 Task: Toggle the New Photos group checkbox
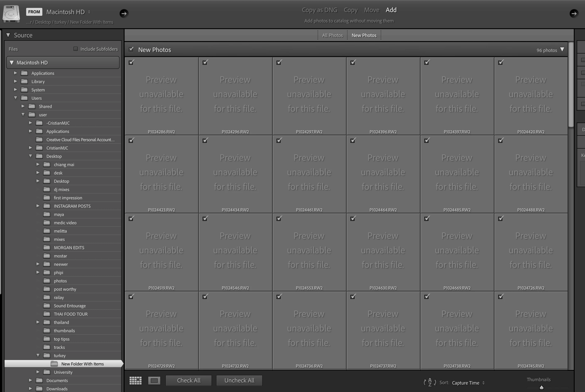point(131,49)
